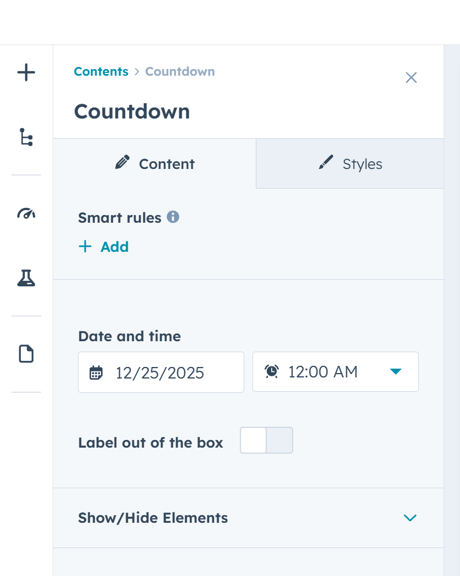Viewport: 460px width, 576px height.
Task: Click Countdown in the breadcrumb trail
Action: (180, 71)
